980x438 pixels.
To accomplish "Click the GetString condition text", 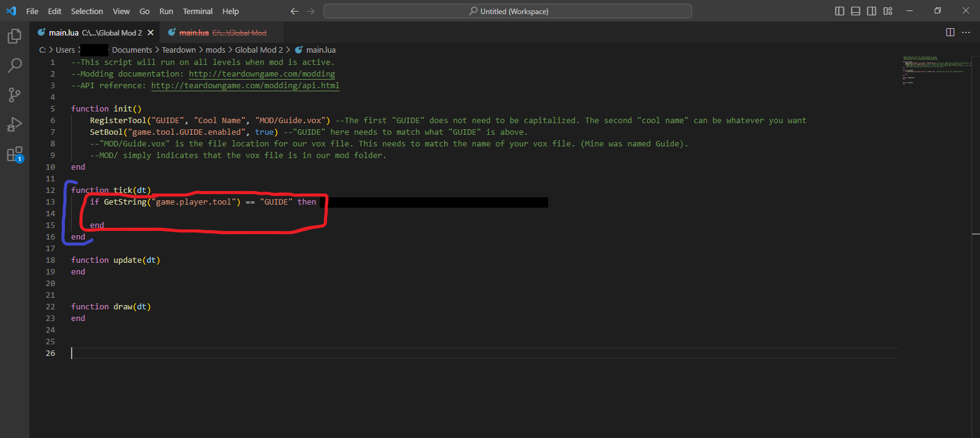I will point(203,202).
